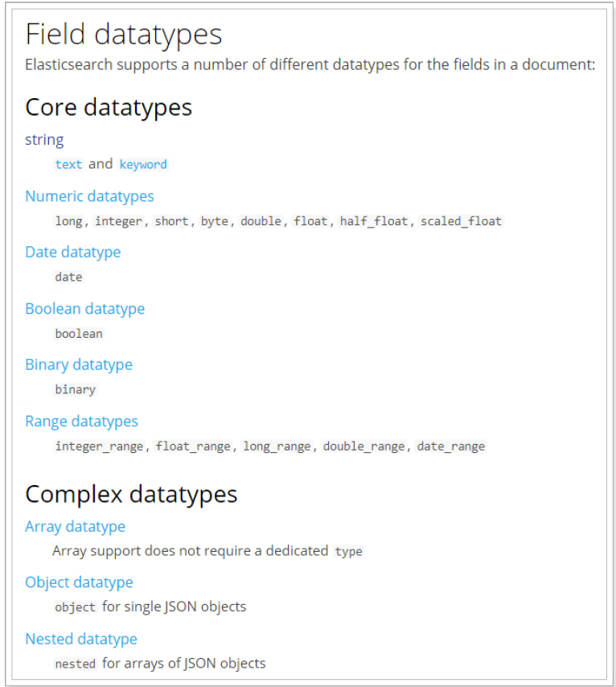Viewport: 616px width, 687px height.
Task: Click the "integer_range" code term
Action: click(x=100, y=446)
